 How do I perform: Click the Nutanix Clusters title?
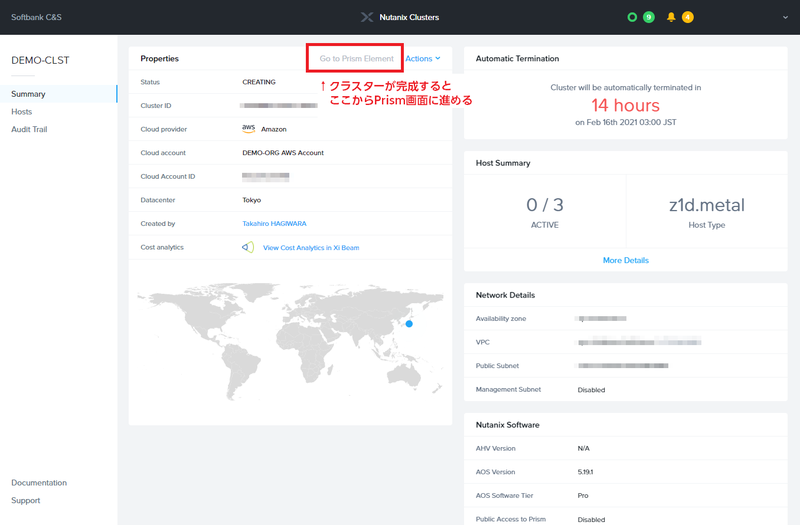click(409, 17)
